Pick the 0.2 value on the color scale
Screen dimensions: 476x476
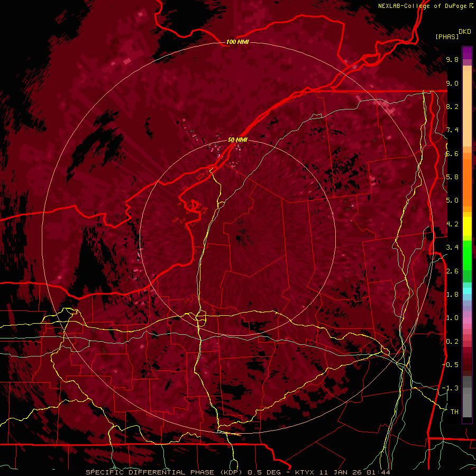452,342
